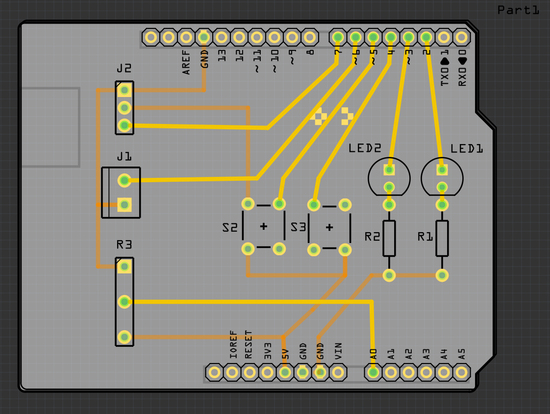Image resolution: width=550 pixels, height=414 pixels.
Task: Click the 5V power pin pad
Action: pyautogui.click(x=285, y=372)
